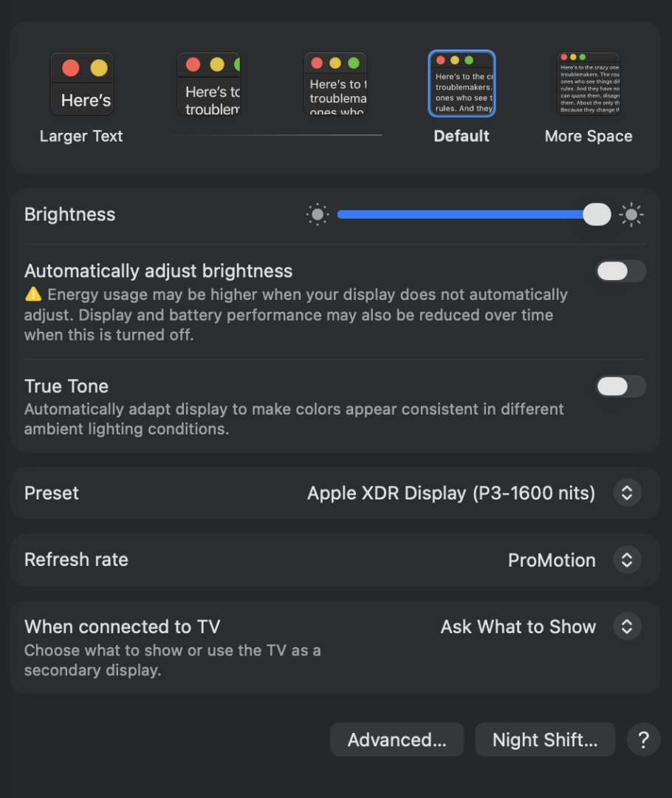The image size is (672, 798).
Task: Click the Brightness slider track
Action: pos(458,215)
